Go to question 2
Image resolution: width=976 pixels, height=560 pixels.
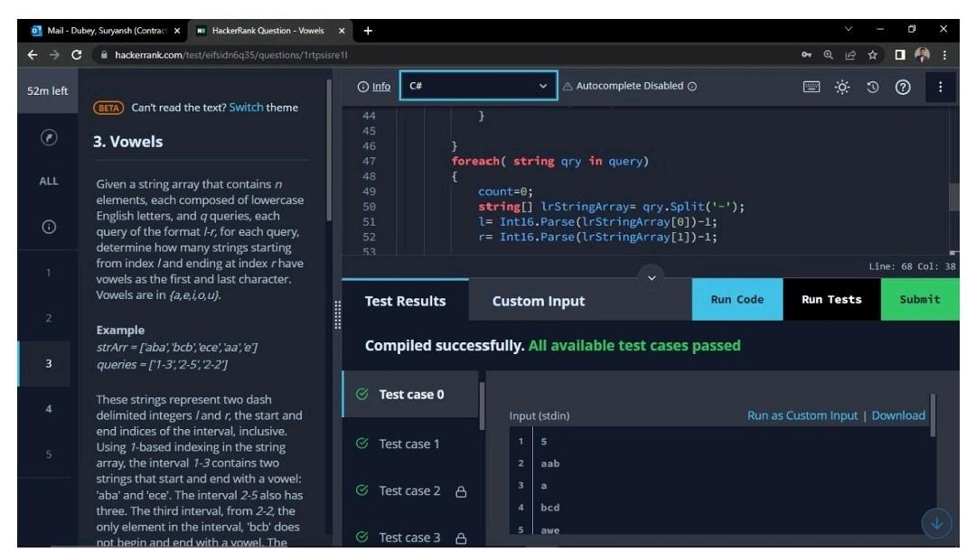click(49, 318)
